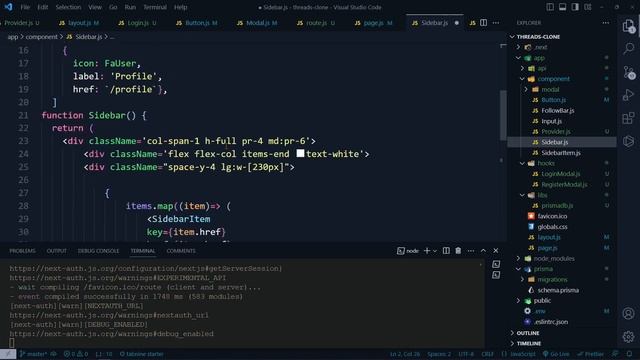
Task: Create a new terminal with plus icon
Action: click(427, 251)
